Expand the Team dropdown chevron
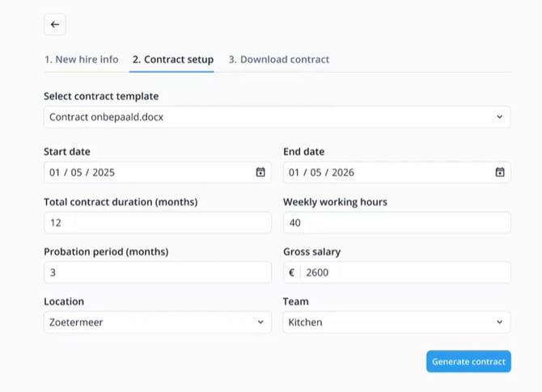Viewport: 542px width, 392px height. click(499, 322)
